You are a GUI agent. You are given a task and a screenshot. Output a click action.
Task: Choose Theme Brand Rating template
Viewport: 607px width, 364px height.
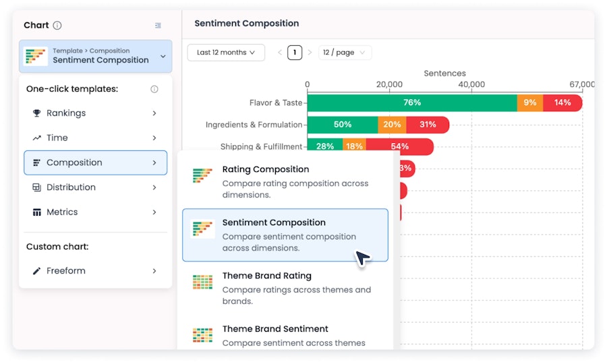tap(285, 289)
